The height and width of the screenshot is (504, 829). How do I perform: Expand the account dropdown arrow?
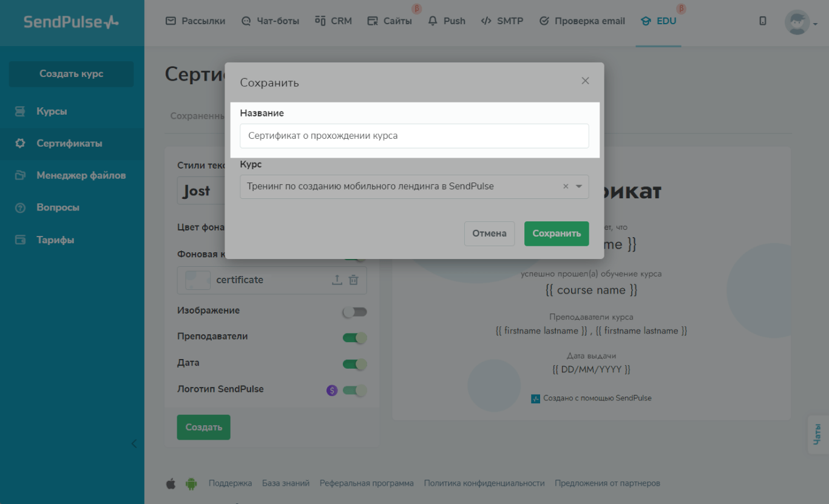point(816,24)
